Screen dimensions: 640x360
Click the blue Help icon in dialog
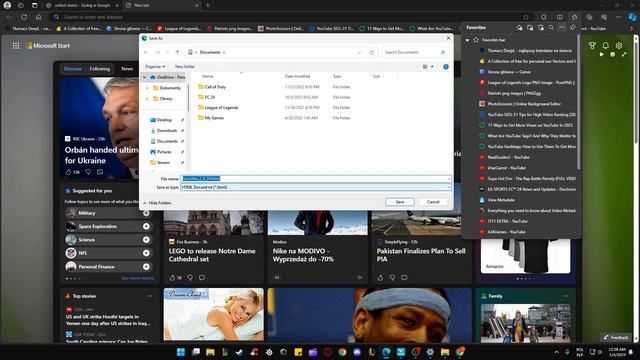[x=446, y=67]
